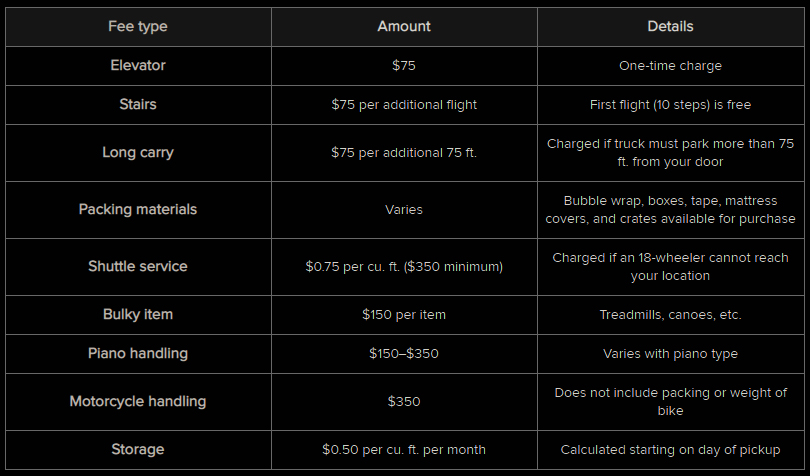Viewport: 810px width, 476px height.
Task: Click the Amount column header
Action: (404, 26)
